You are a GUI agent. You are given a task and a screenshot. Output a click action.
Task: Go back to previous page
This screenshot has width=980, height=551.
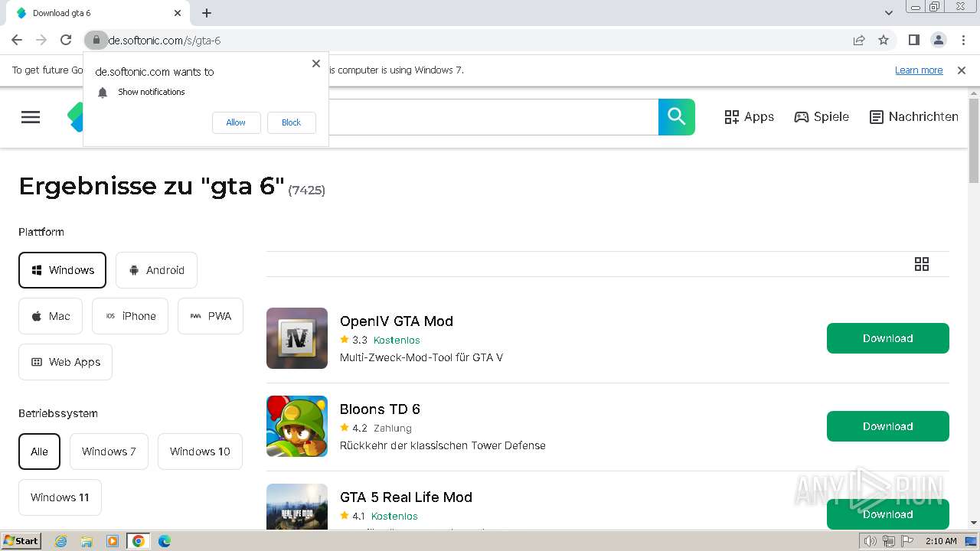tap(17, 40)
